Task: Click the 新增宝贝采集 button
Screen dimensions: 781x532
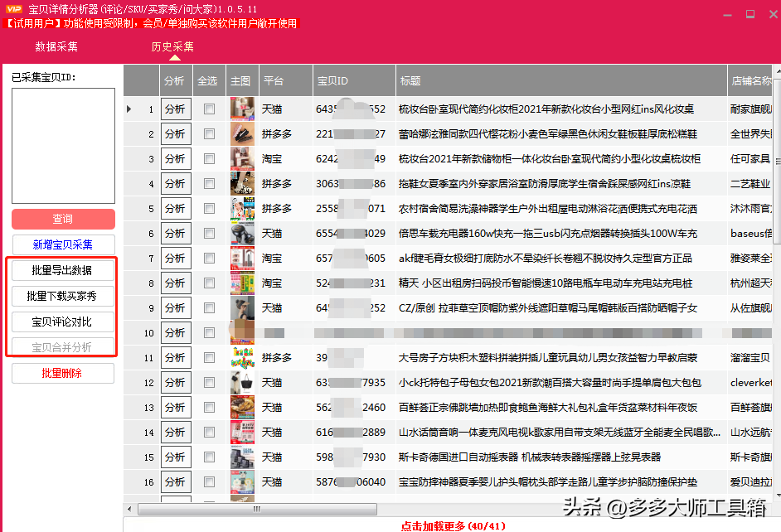Action: pyautogui.click(x=62, y=244)
